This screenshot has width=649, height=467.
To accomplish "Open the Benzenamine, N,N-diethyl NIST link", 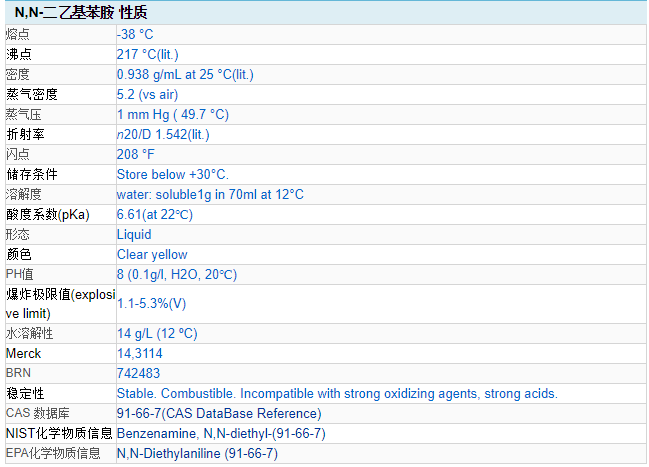I will 221,433.
